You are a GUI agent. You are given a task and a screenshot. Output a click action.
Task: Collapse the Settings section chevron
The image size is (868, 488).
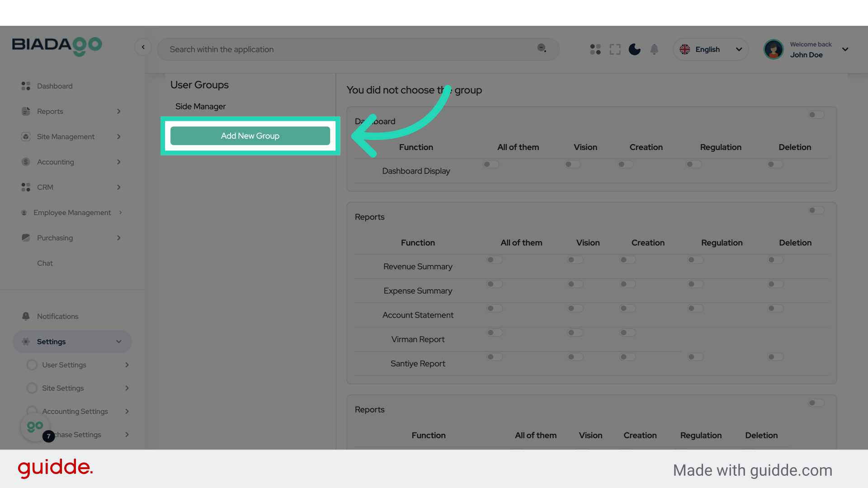coord(119,342)
